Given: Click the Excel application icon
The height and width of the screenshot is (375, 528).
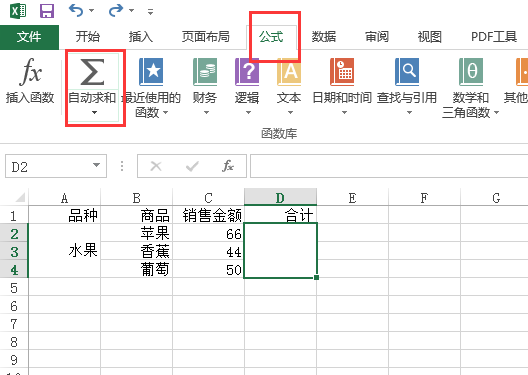Looking at the screenshot, I should click(18, 11).
